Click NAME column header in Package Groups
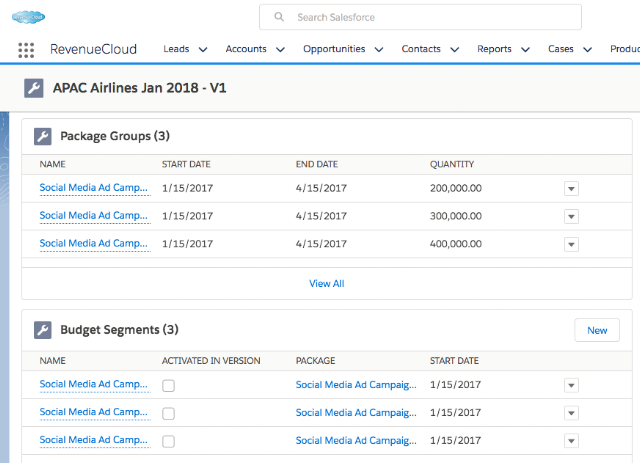Viewport: 640px width, 463px height. [x=53, y=164]
